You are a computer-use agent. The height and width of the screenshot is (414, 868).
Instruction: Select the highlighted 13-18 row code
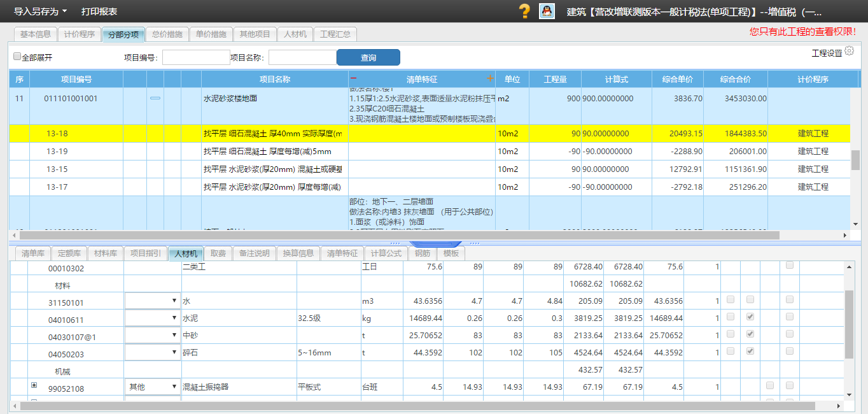point(57,134)
